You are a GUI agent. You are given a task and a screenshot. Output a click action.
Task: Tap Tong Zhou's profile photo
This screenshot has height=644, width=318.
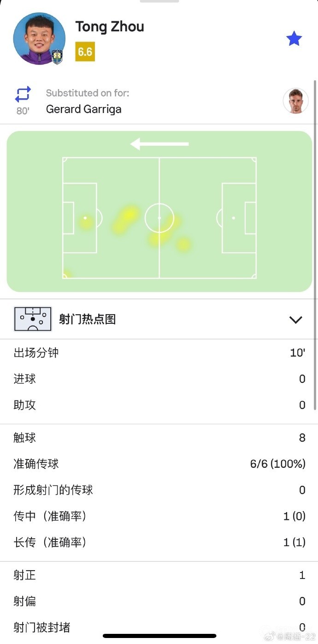tap(39, 38)
